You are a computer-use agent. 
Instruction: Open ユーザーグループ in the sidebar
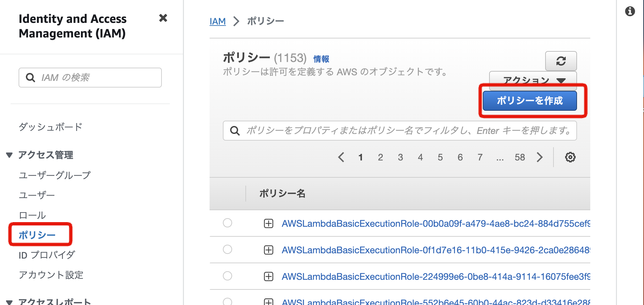[x=55, y=175]
